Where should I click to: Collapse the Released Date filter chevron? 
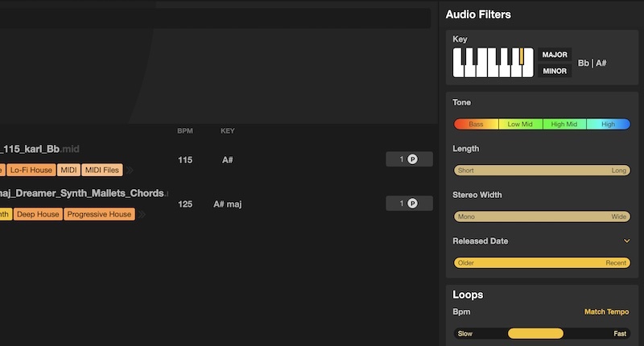pos(626,241)
